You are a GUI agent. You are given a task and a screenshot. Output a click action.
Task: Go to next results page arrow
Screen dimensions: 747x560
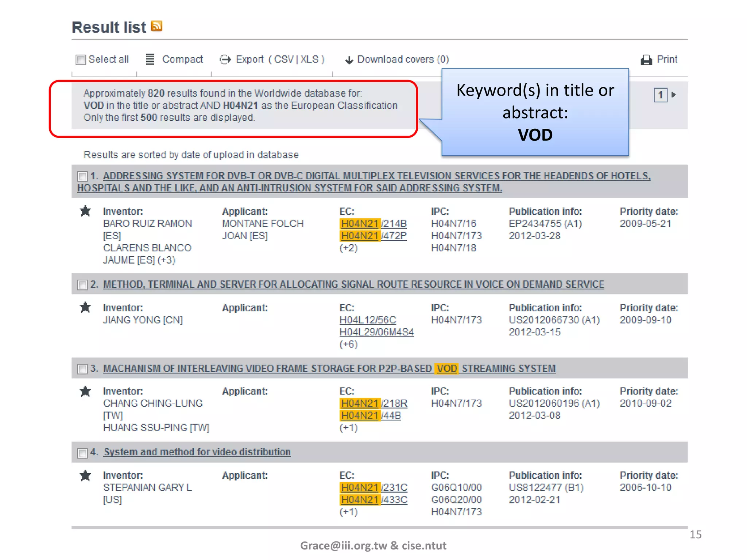673,95
